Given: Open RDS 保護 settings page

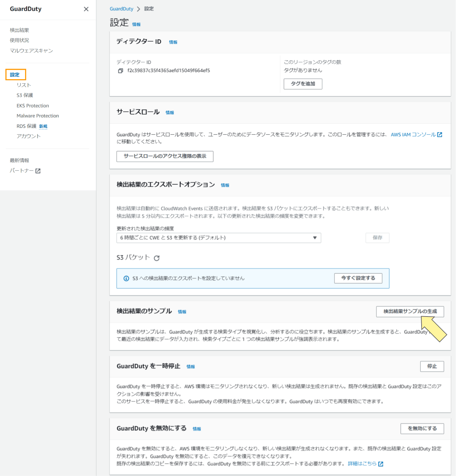Looking at the screenshot, I should pos(27,126).
